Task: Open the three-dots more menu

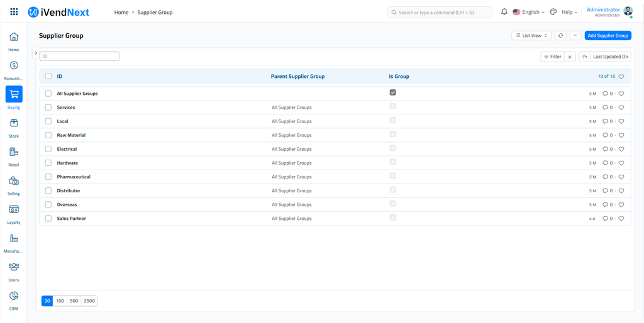Action: (x=575, y=36)
